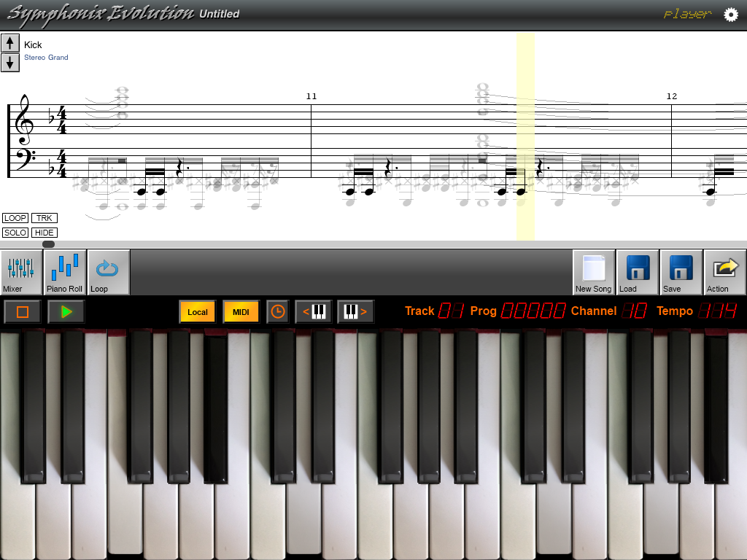Viewport: 747px width, 560px height.
Task: Save the current song
Action: point(681,273)
